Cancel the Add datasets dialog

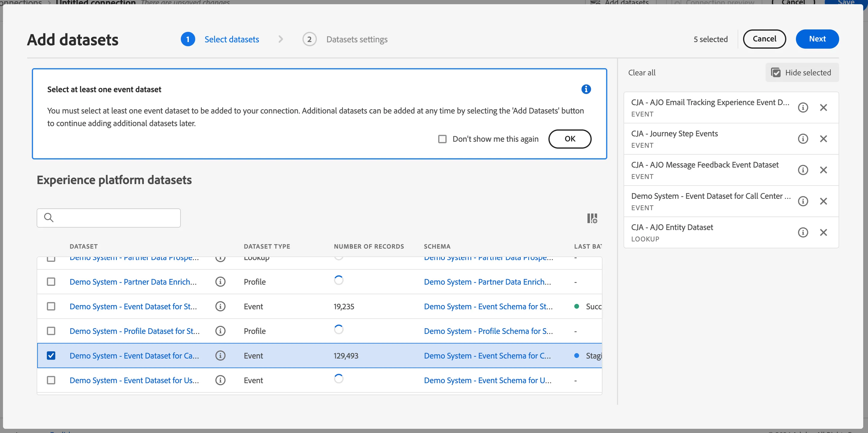click(x=764, y=39)
